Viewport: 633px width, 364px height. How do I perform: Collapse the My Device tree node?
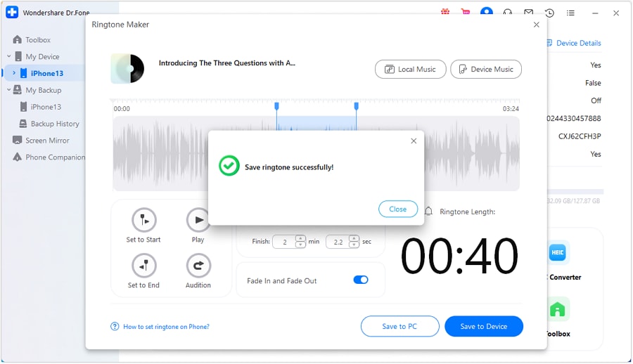pyautogui.click(x=9, y=56)
